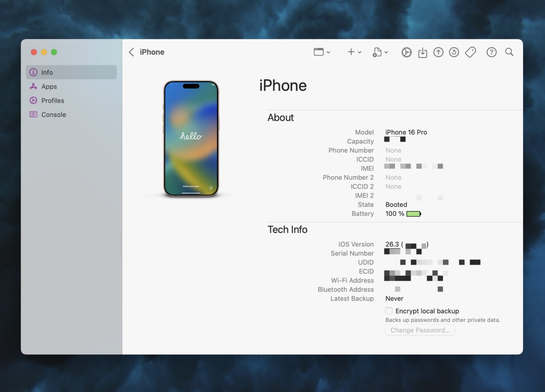Open the Apps section in sidebar
545x392 pixels.
pyautogui.click(x=71, y=86)
